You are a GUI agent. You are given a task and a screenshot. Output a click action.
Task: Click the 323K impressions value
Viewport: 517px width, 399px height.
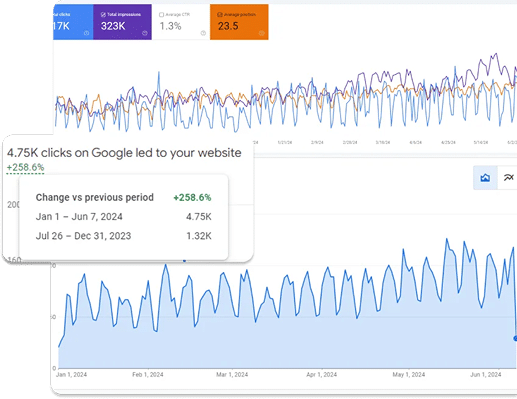[x=113, y=26]
